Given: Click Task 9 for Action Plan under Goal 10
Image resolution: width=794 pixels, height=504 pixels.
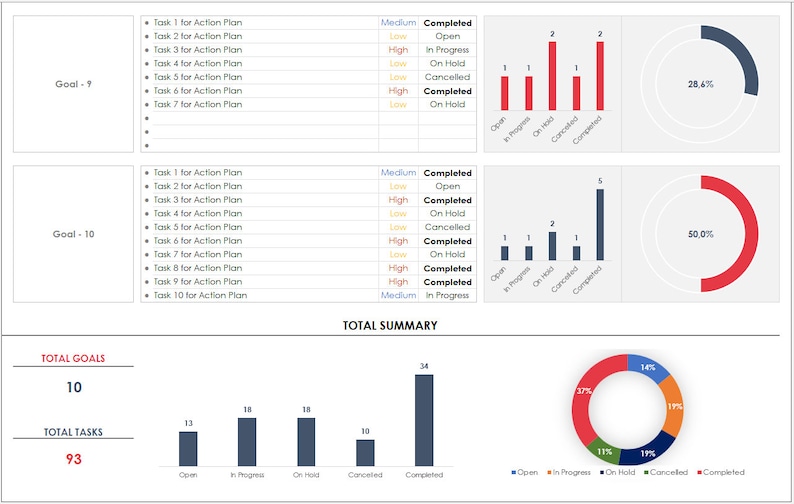Looking at the screenshot, I should (198, 282).
